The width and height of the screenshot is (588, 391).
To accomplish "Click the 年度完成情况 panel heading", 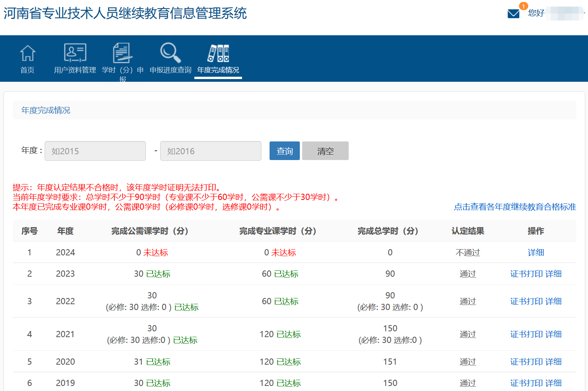I will point(46,110).
